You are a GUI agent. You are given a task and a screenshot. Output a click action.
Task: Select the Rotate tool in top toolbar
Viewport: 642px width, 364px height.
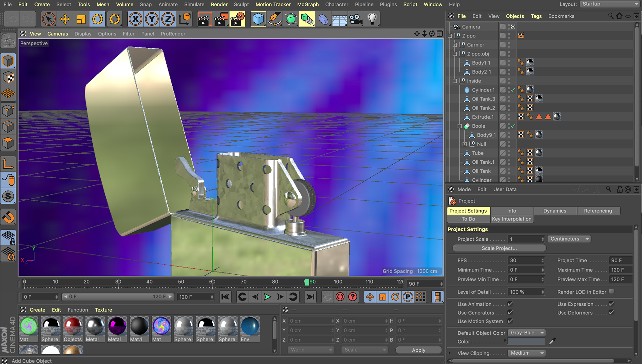(x=98, y=19)
